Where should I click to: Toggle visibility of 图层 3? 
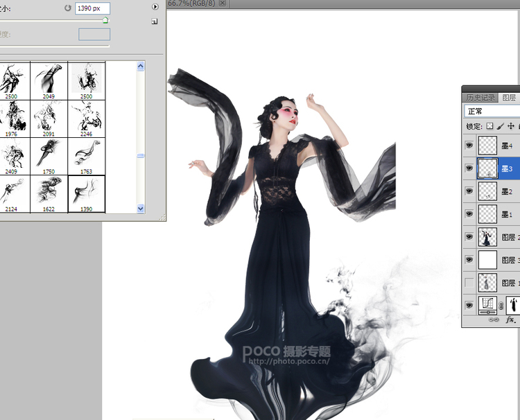469,260
